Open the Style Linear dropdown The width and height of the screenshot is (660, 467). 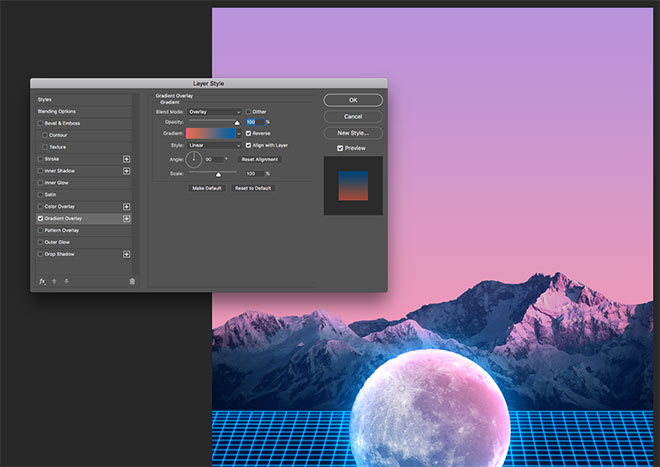tap(214, 145)
